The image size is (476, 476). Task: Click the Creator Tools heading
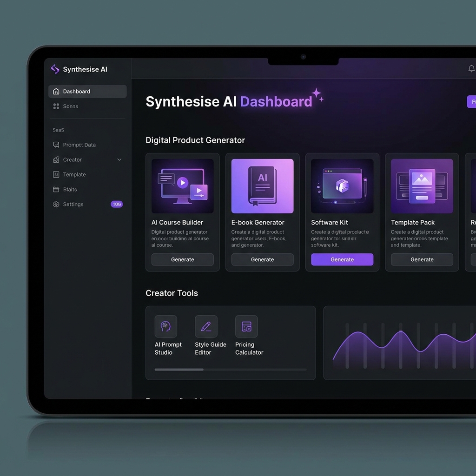[172, 293]
